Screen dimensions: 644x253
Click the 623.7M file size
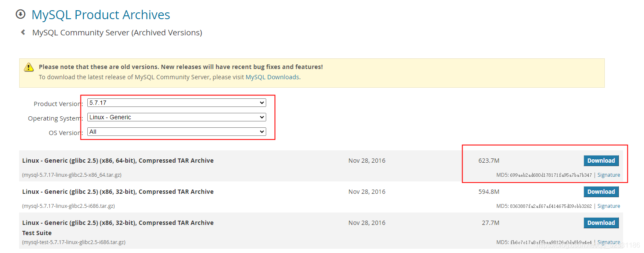(x=489, y=161)
